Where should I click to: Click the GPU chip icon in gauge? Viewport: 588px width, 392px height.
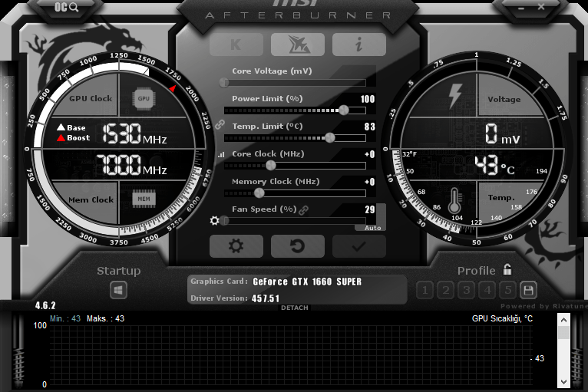tap(144, 98)
